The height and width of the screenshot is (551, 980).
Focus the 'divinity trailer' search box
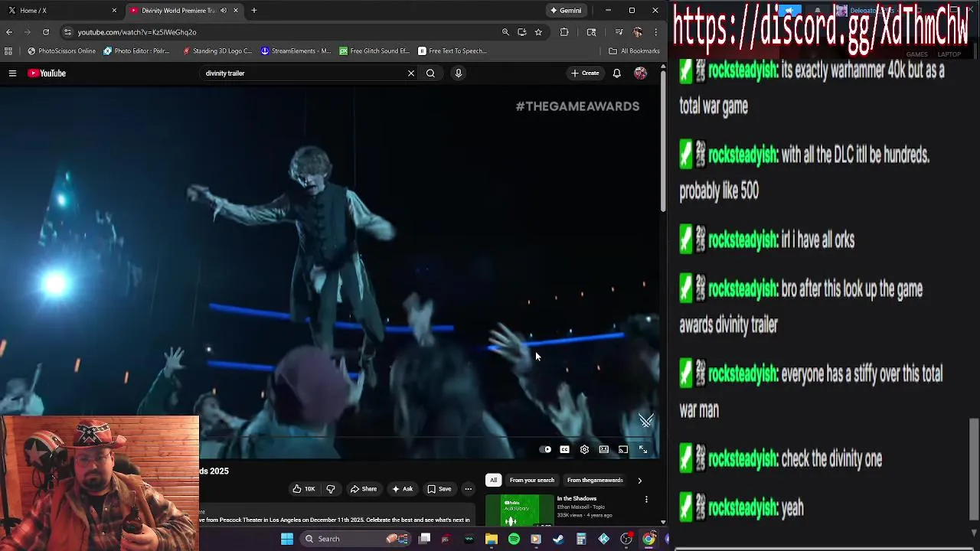(x=302, y=73)
